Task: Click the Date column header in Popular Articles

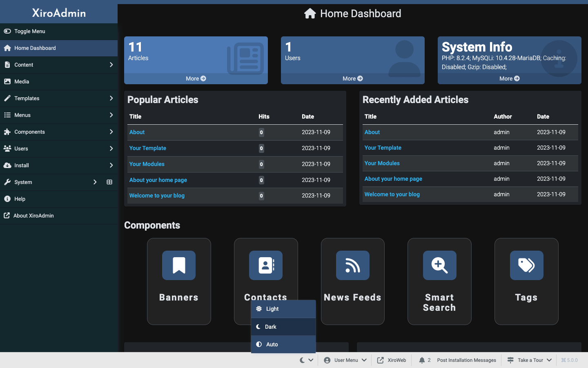Action: (308, 117)
